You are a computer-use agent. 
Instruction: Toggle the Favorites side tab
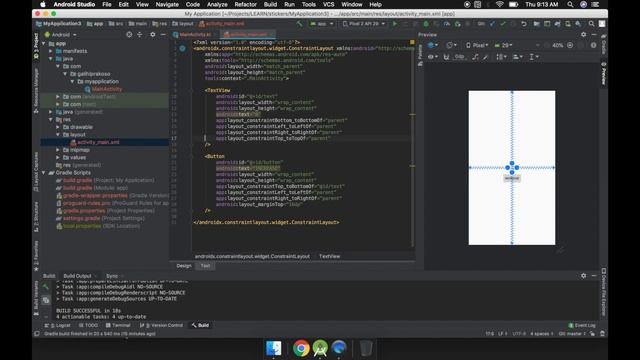tap(36, 256)
